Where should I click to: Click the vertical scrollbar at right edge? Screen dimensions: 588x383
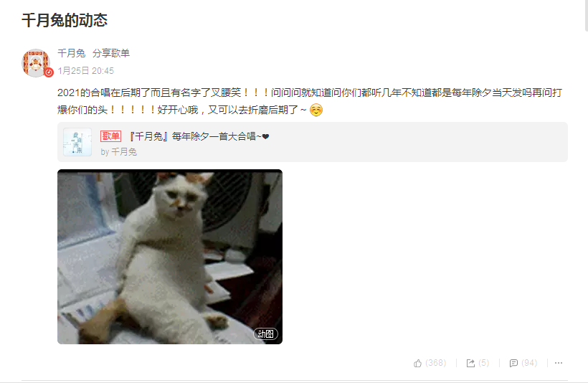click(x=587, y=15)
